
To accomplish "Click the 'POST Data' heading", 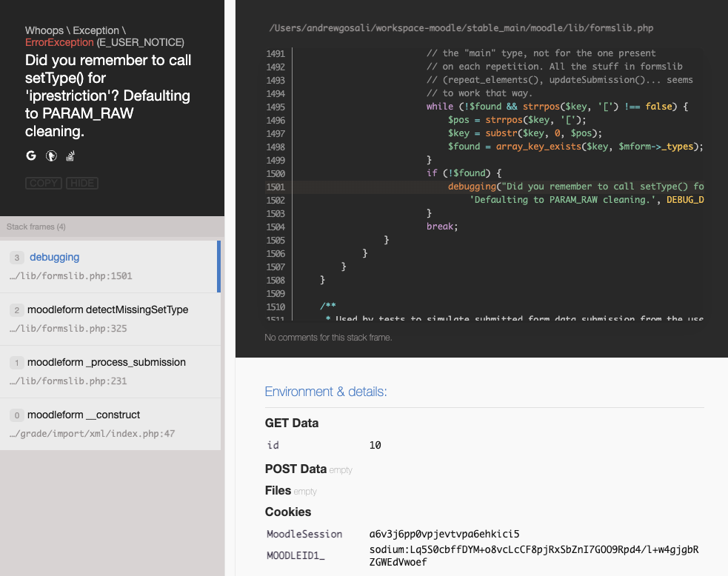I will pos(295,469).
